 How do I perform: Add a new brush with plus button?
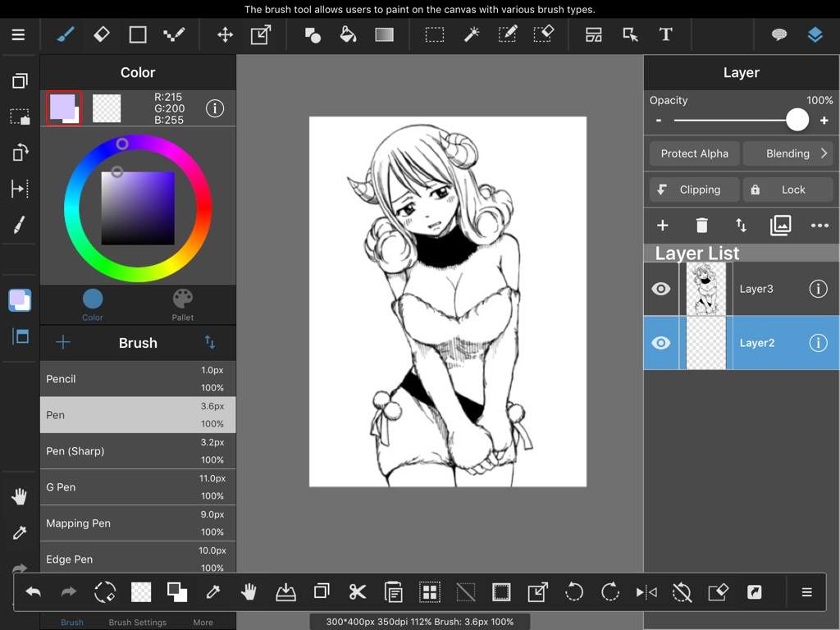click(x=63, y=342)
